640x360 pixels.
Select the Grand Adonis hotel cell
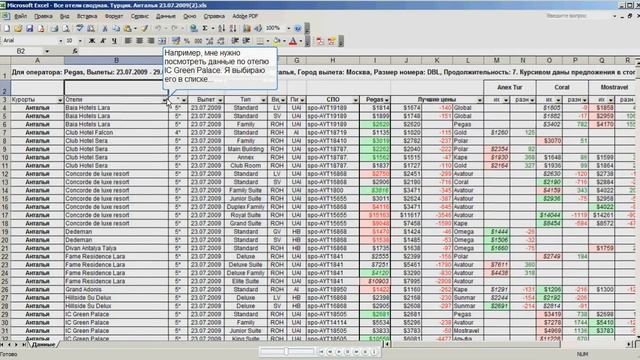(x=116, y=290)
